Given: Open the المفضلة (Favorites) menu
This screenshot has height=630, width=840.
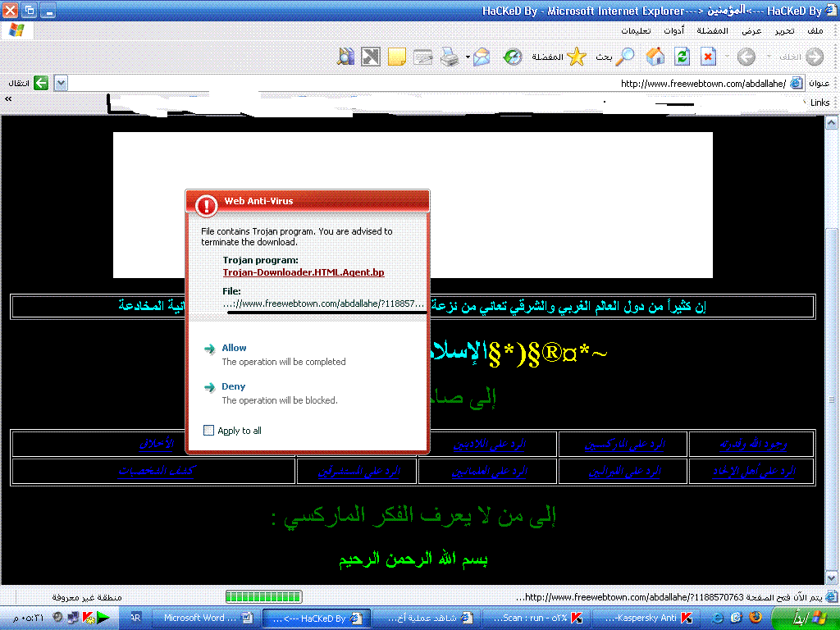Looking at the screenshot, I should pos(712,30).
